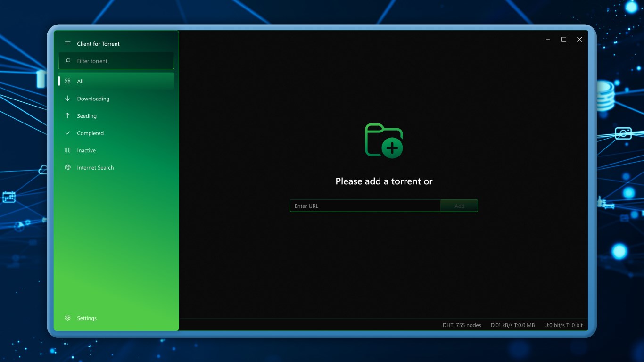Focus the Filter torrent search field
This screenshot has width=644, height=362.
pyautogui.click(x=116, y=61)
